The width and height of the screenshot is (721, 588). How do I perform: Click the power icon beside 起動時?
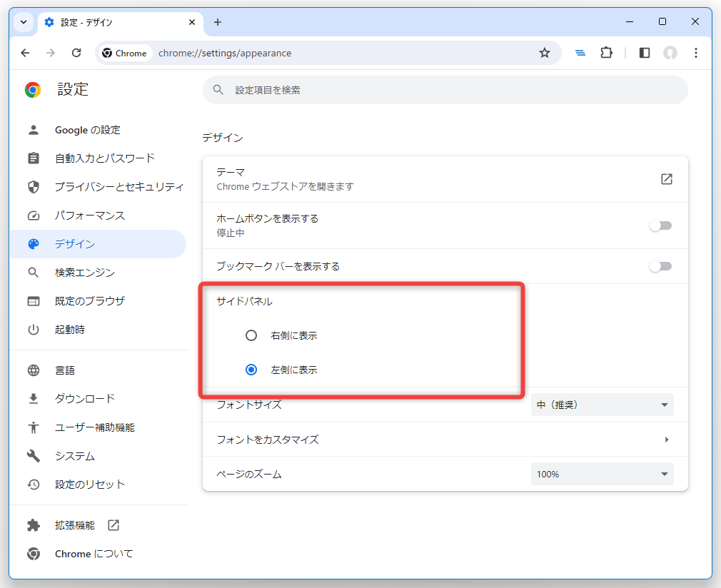[x=34, y=330]
